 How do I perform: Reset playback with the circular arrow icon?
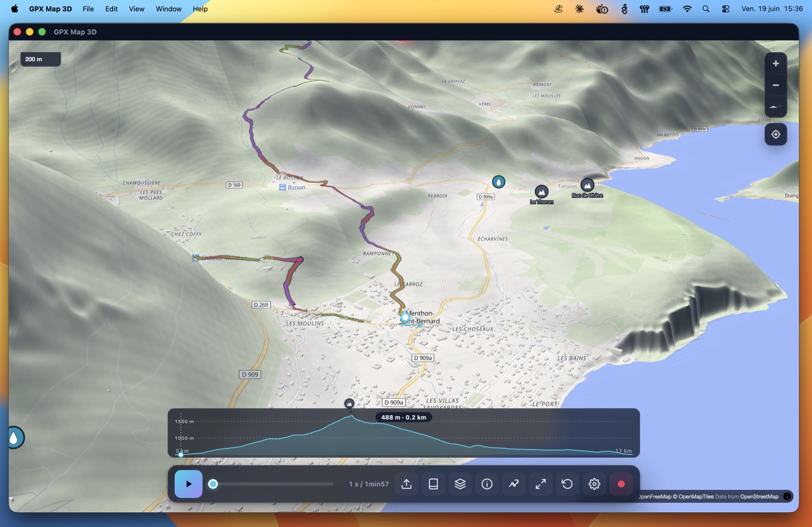pyautogui.click(x=567, y=484)
